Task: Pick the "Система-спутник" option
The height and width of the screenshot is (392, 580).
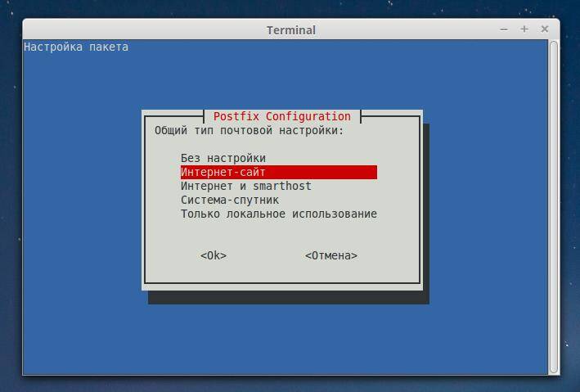Action: (230, 200)
